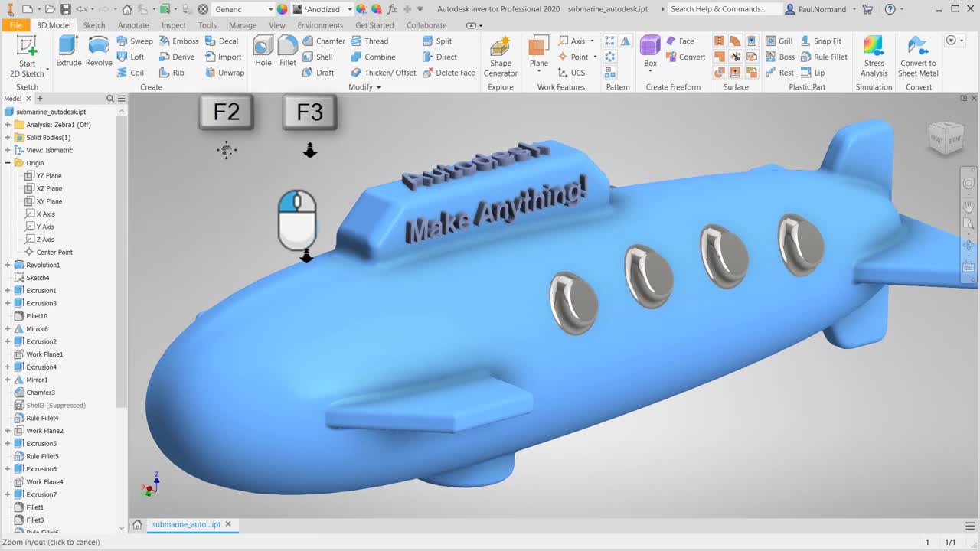Choose Delete Face tool
Viewport: 980px width, 551px height.
(449, 73)
